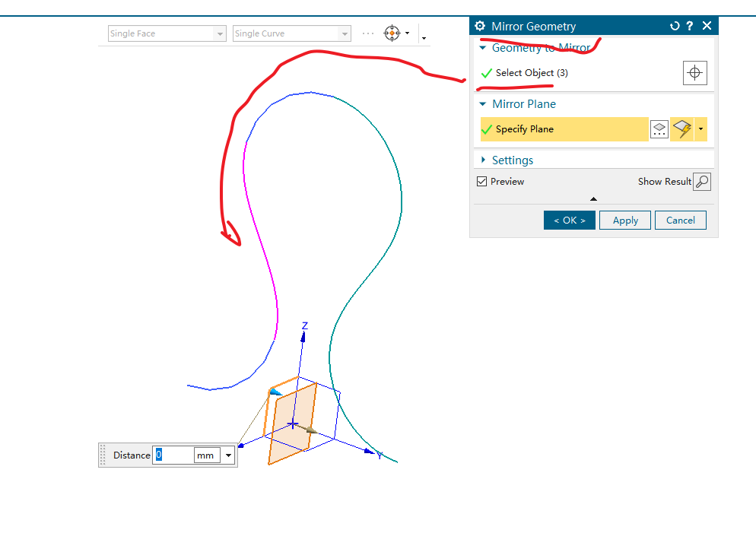
Task: Open the Single Face selection filter dropdown
Action: pyautogui.click(x=167, y=33)
